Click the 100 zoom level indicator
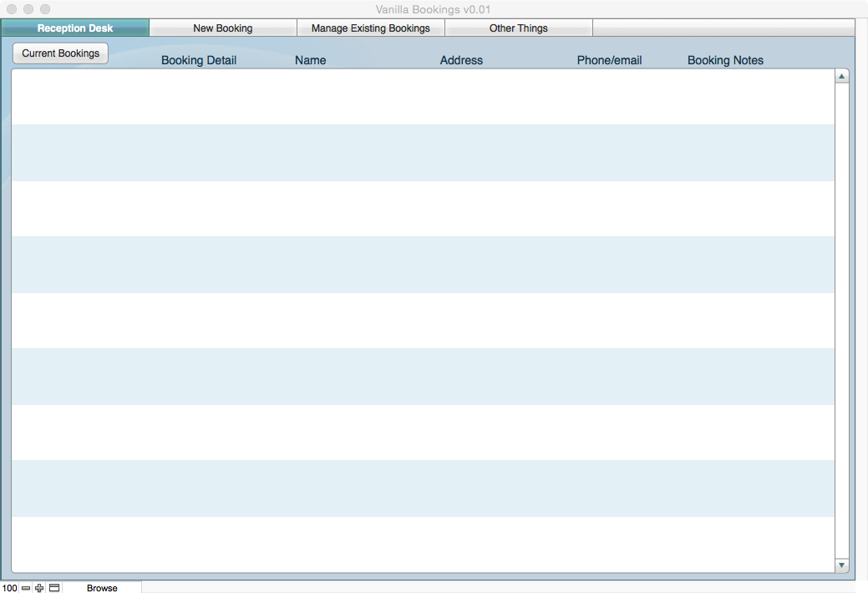Viewport: 868px width, 593px height. [9, 588]
